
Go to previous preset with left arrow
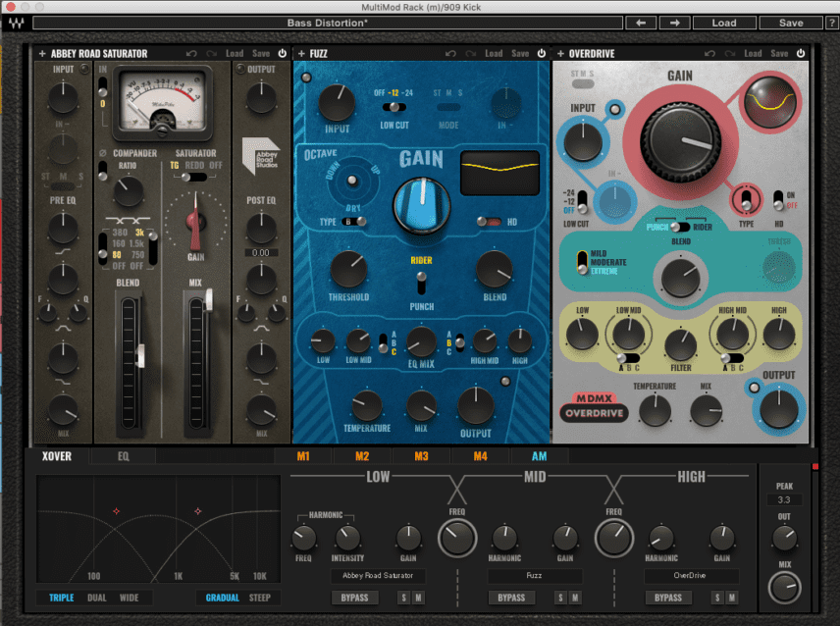640,23
